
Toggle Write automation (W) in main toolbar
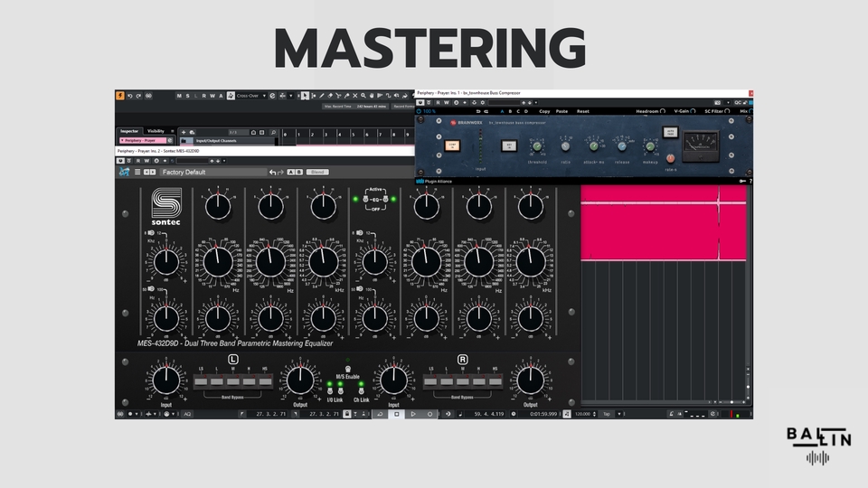[x=212, y=96]
